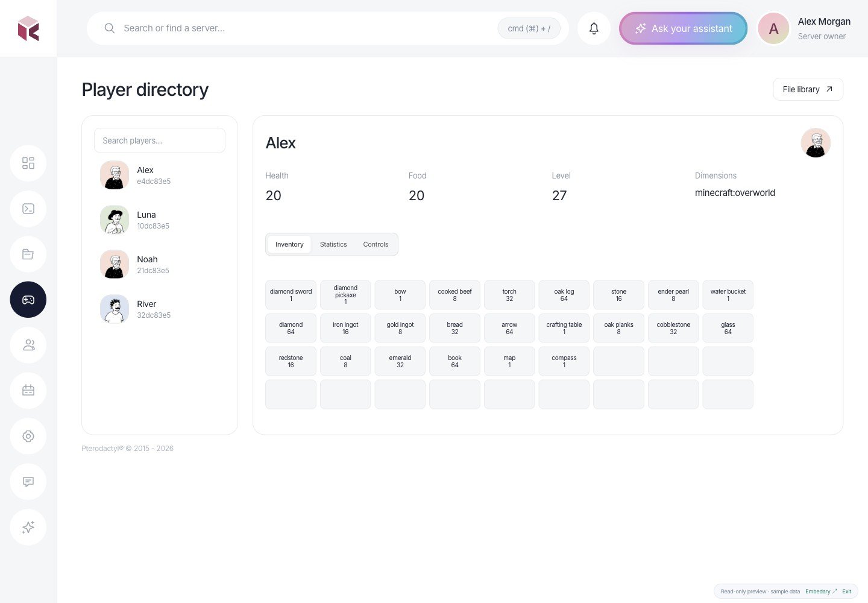
Task: Open the users sidebar icon
Action: [x=28, y=345]
